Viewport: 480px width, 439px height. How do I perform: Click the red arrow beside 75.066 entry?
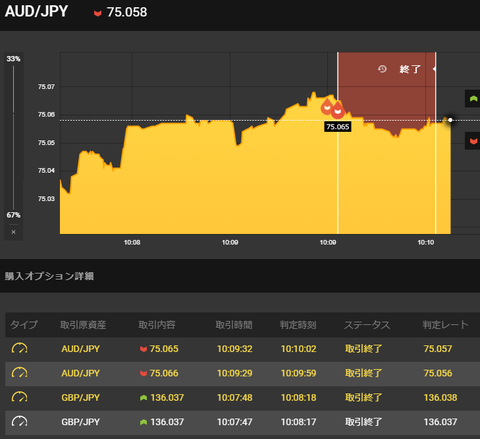[144, 373]
